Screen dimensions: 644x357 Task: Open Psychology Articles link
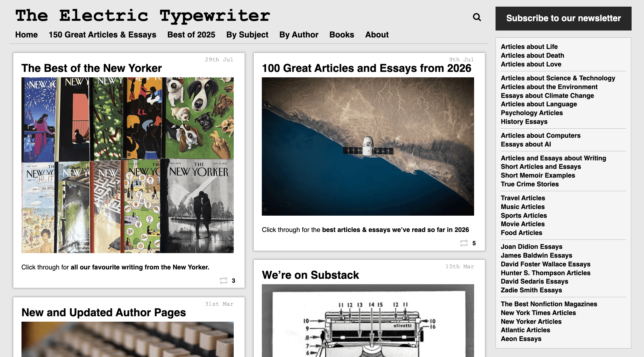pyautogui.click(x=532, y=113)
